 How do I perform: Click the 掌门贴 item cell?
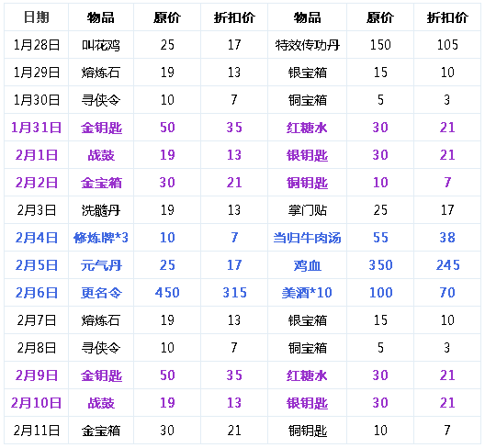[x=307, y=210]
